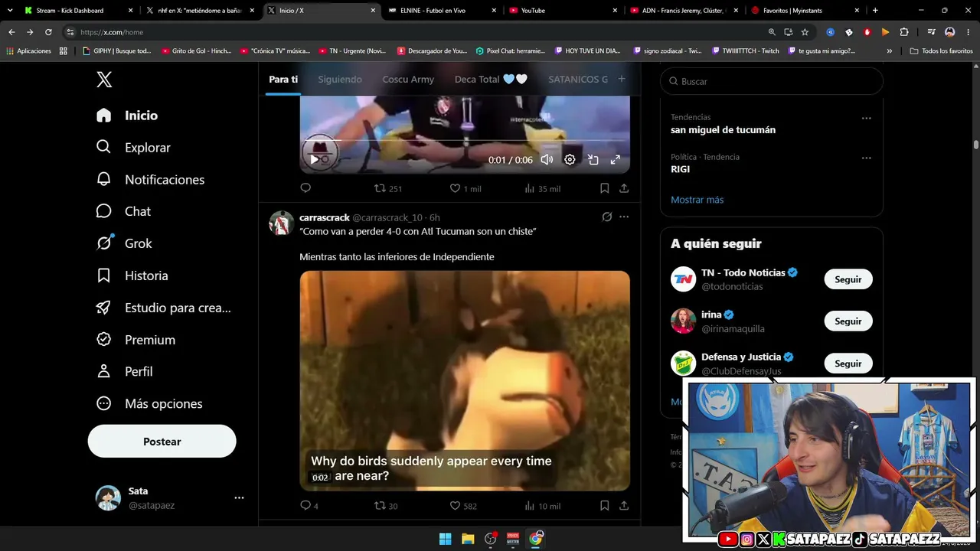Open Notificaciones from the sidebar
Screen dimensions: 980x551
150,180
